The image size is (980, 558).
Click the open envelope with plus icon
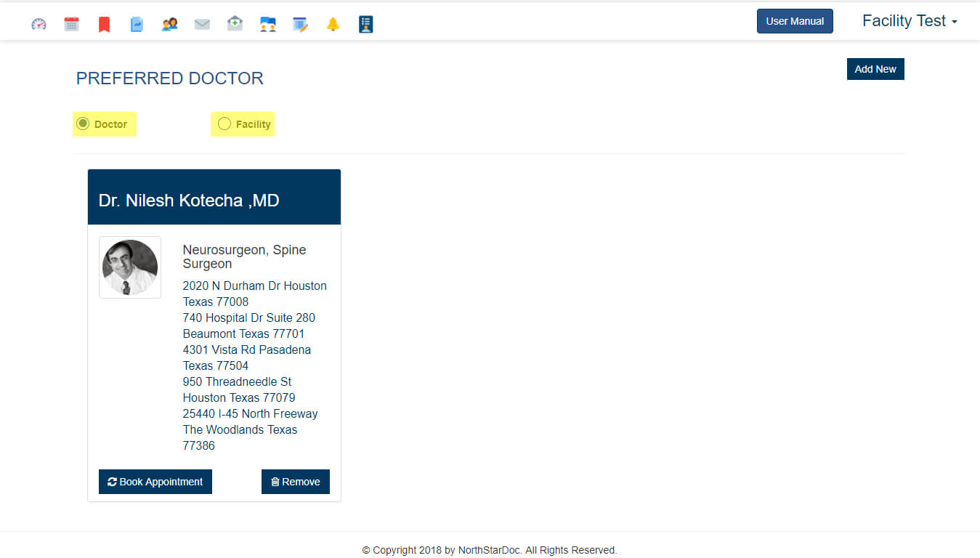tap(235, 24)
